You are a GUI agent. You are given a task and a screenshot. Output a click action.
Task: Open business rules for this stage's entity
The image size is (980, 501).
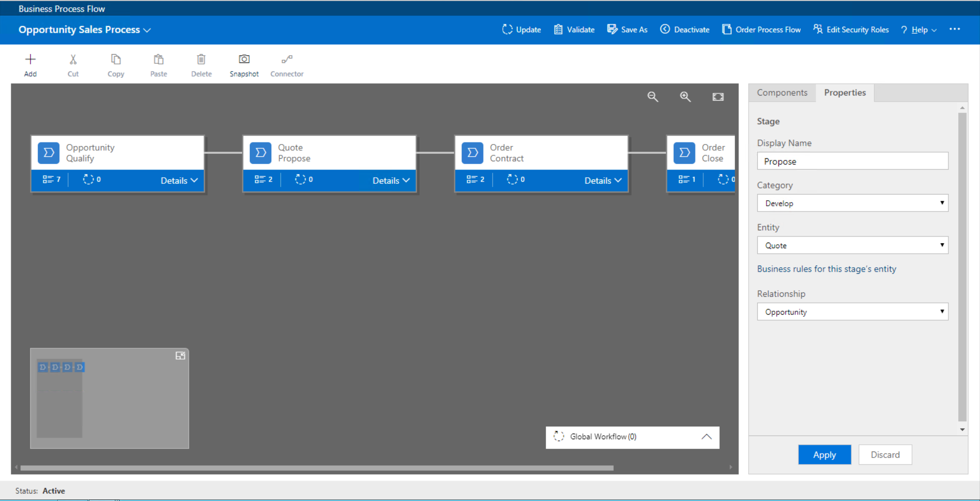pyautogui.click(x=827, y=269)
